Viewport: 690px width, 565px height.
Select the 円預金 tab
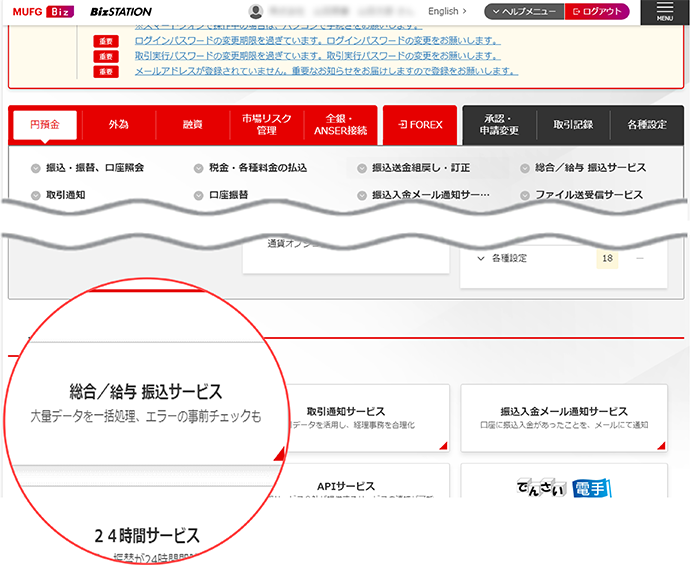click(x=45, y=125)
